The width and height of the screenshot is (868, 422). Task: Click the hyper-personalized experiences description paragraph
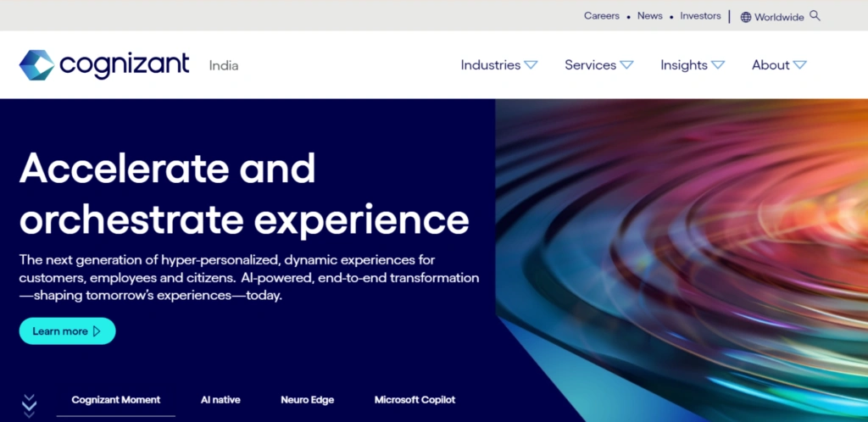(249, 278)
